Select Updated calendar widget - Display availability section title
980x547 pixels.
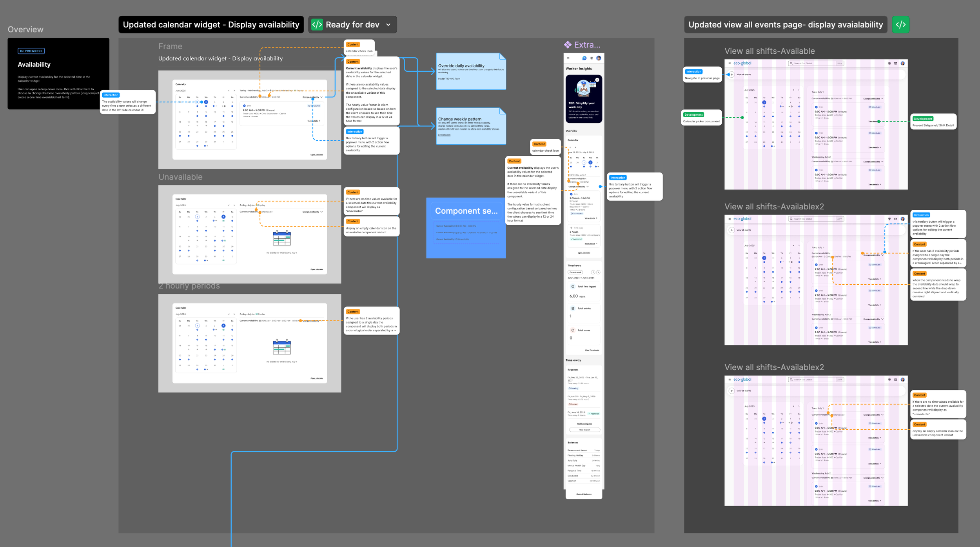211,25
